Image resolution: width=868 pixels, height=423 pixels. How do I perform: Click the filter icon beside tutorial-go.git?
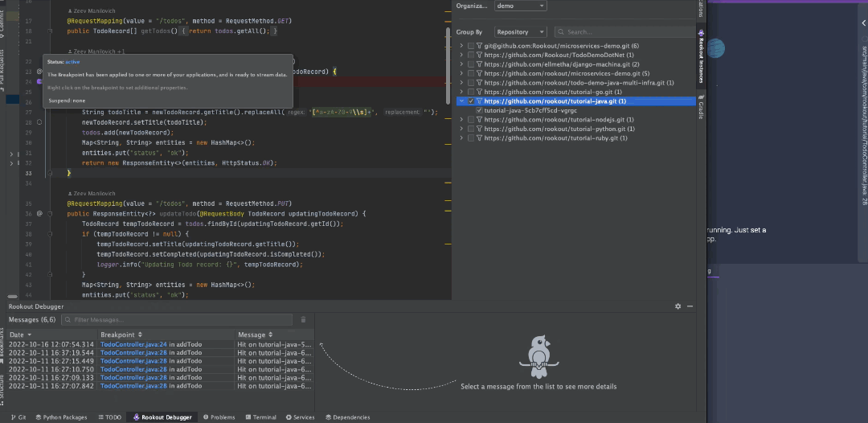(x=479, y=92)
